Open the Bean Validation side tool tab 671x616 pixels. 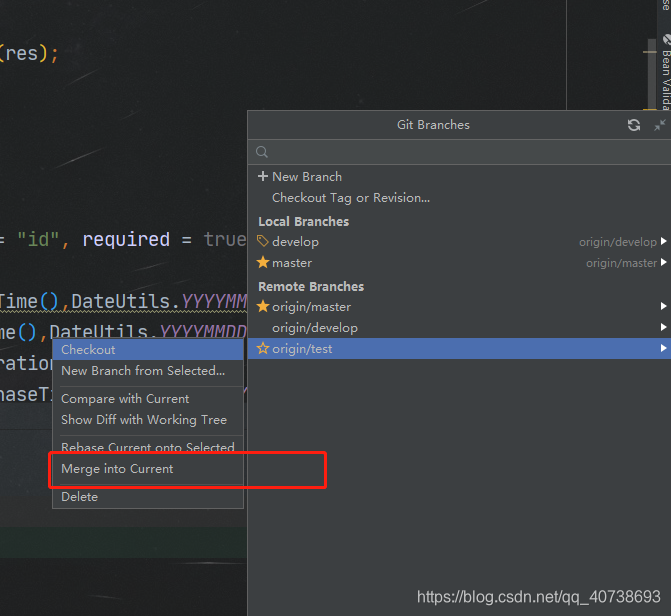coord(665,73)
